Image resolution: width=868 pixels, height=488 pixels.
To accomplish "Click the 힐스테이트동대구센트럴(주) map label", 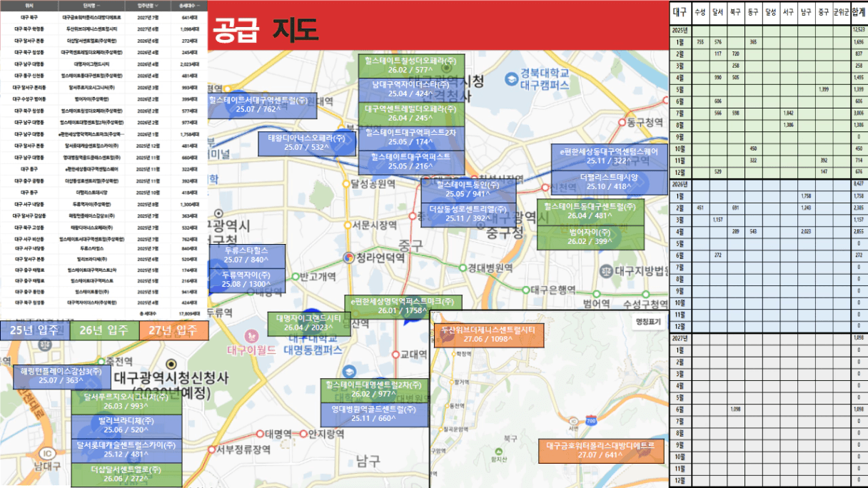I will [590, 211].
